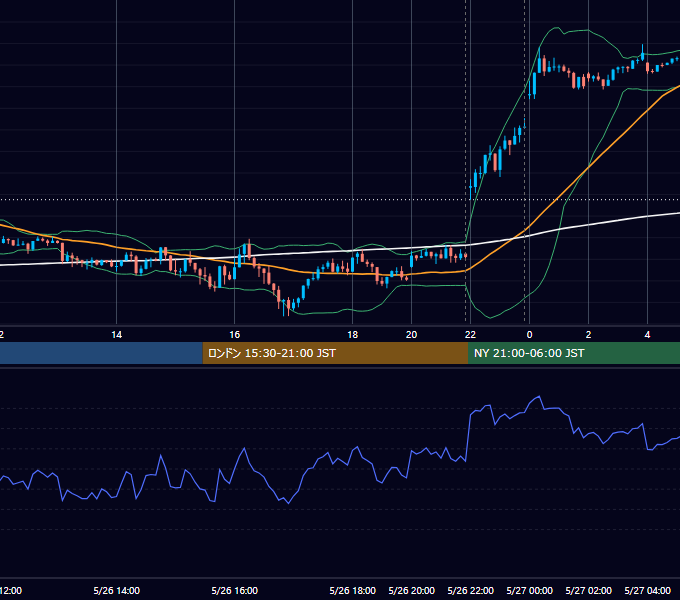Click the upper time axis label 18
The image size is (680, 600).
click(353, 335)
